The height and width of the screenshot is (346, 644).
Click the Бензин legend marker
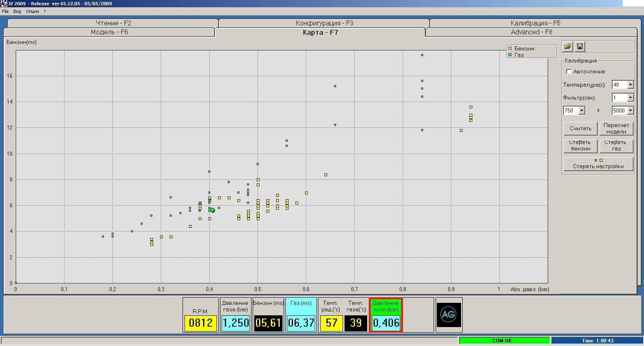click(x=510, y=48)
